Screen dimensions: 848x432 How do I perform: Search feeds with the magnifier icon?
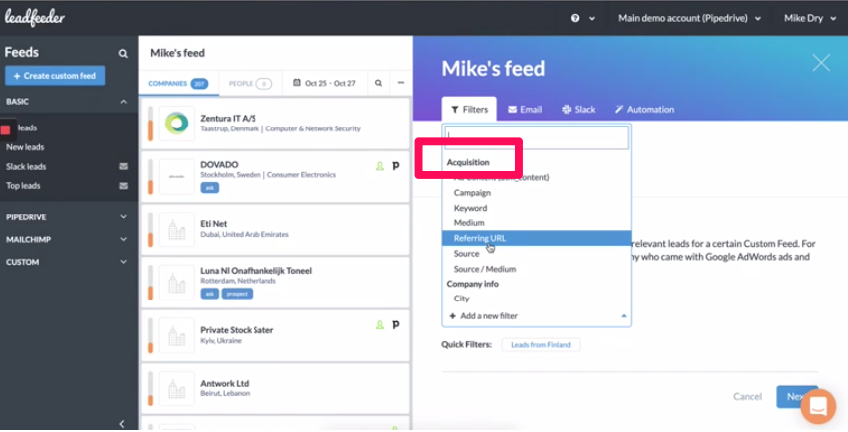coord(123,54)
